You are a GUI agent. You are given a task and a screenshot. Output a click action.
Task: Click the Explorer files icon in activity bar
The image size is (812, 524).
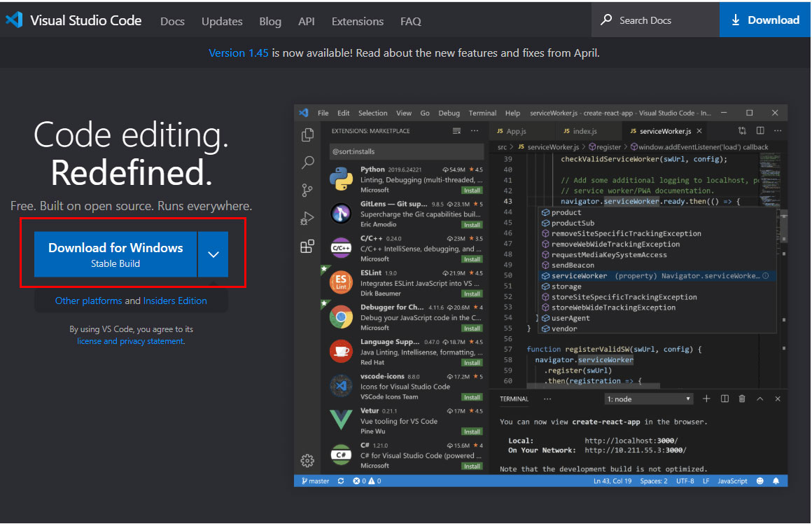[307, 135]
